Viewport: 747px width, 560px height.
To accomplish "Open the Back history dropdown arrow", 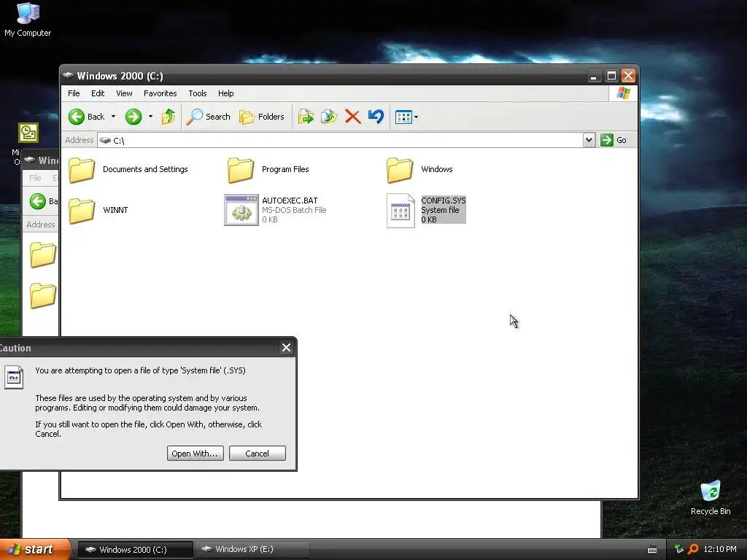I will tap(113, 117).
